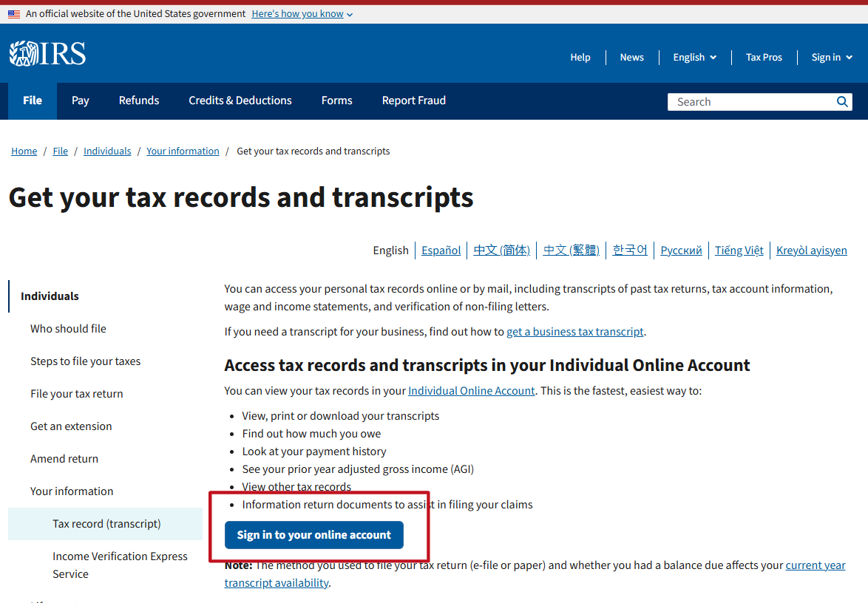
Task: Click the US flag icon
Action: click(14, 14)
